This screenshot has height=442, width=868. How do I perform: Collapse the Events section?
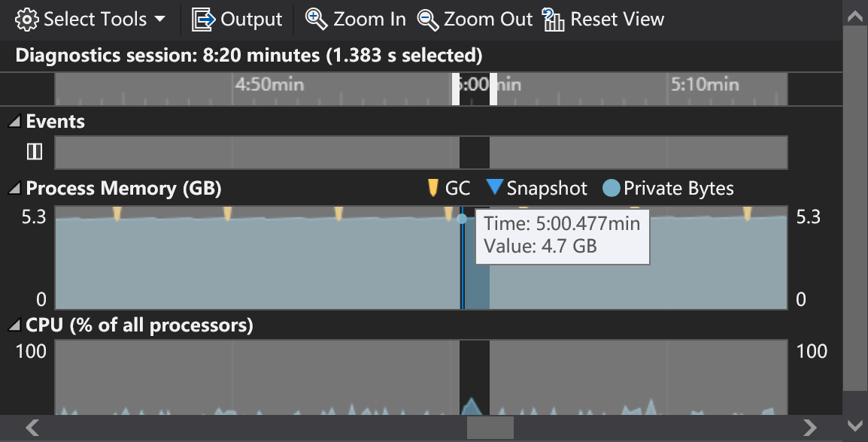click(x=15, y=121)
